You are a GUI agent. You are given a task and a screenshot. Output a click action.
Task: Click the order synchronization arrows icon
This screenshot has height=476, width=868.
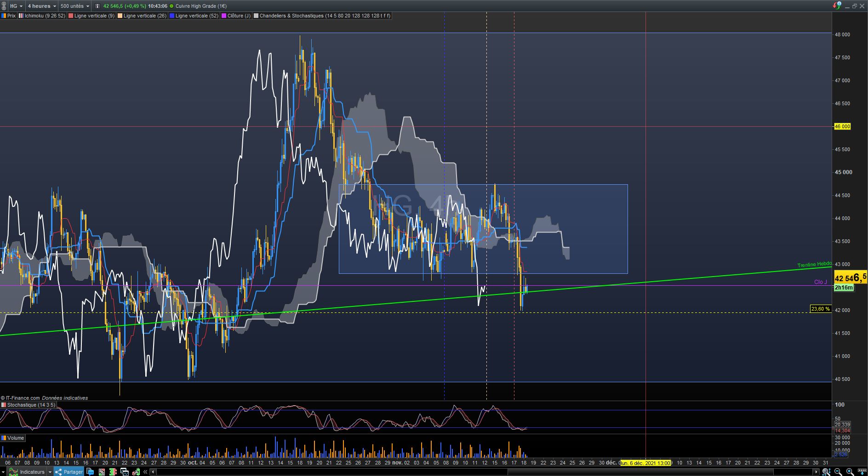tap(837, 6)
